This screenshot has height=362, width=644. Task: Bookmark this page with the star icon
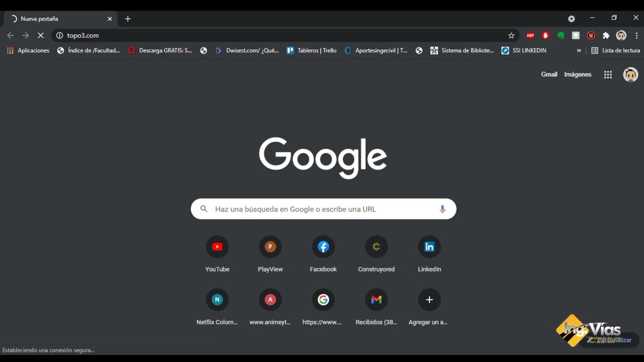(511, 35)
